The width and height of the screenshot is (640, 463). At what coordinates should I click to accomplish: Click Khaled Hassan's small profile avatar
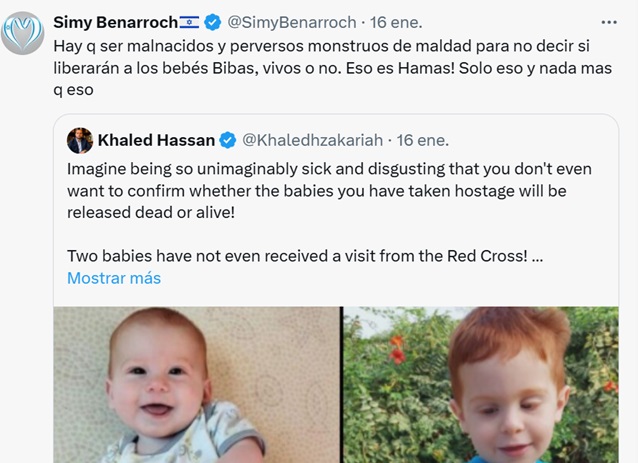80,140
